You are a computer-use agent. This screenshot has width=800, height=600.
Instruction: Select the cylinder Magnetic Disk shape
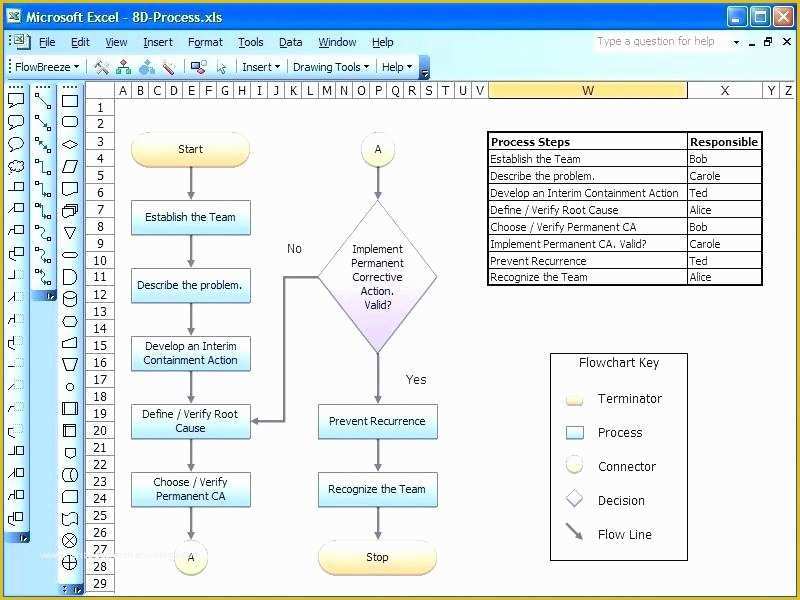[x=70, y=299]
